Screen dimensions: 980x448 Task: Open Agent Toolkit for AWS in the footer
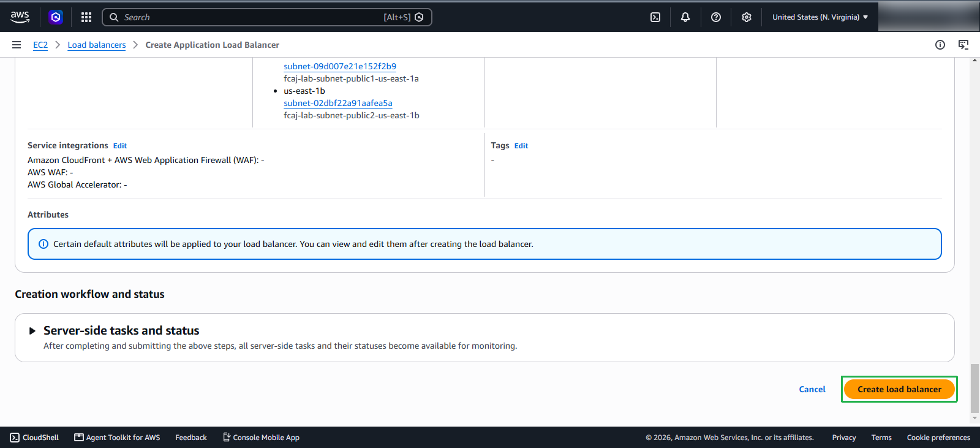pyautogui.click(x=117, y=438)
